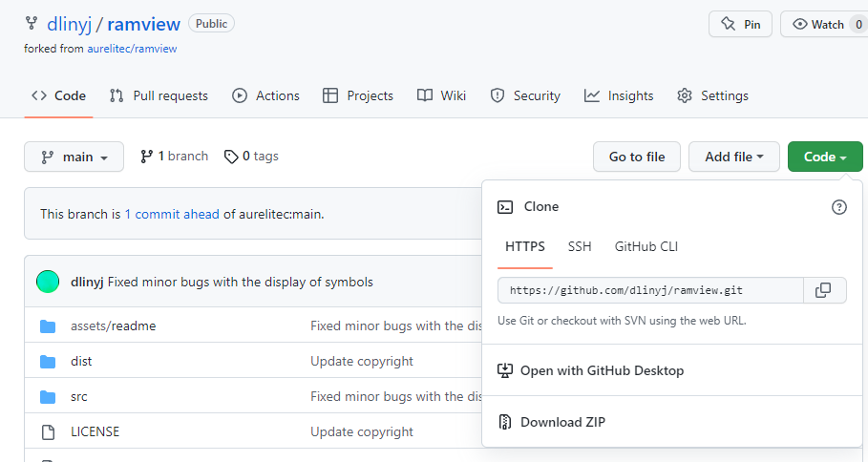Image resolution: width=868 pixels, height=462 pixels.
Task: Click the LICENSE file icon
Action: 48,431
